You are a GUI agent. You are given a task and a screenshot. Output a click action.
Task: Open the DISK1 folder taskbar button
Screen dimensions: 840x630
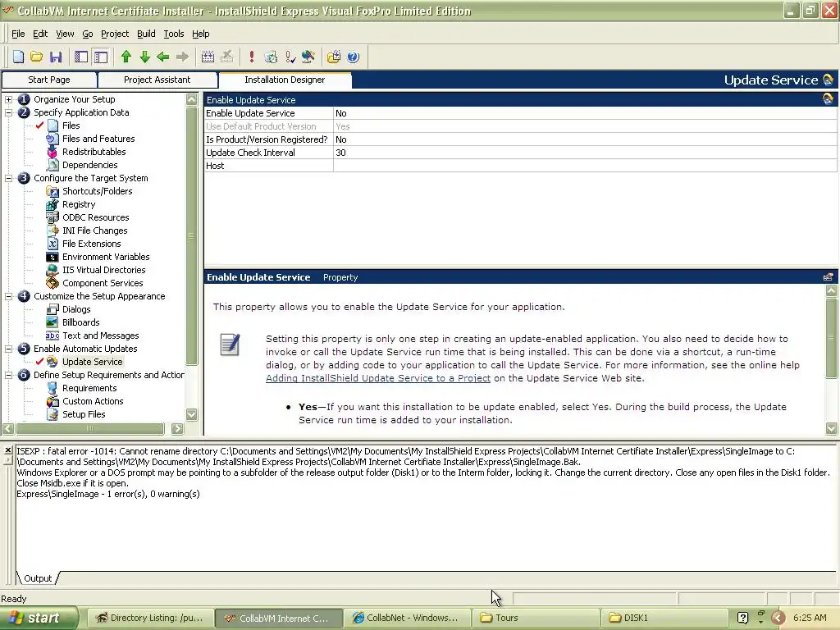pos(664,618)
